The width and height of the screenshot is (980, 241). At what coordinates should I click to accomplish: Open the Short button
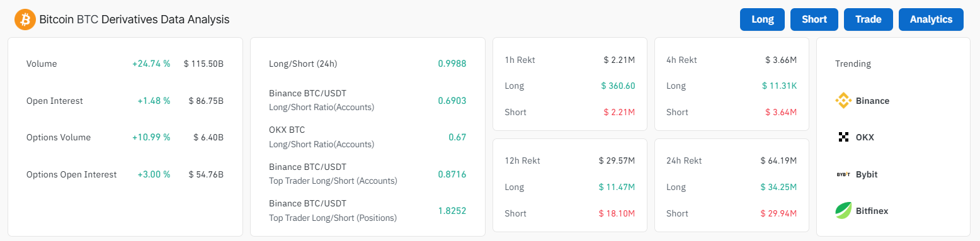pos(814,20)
